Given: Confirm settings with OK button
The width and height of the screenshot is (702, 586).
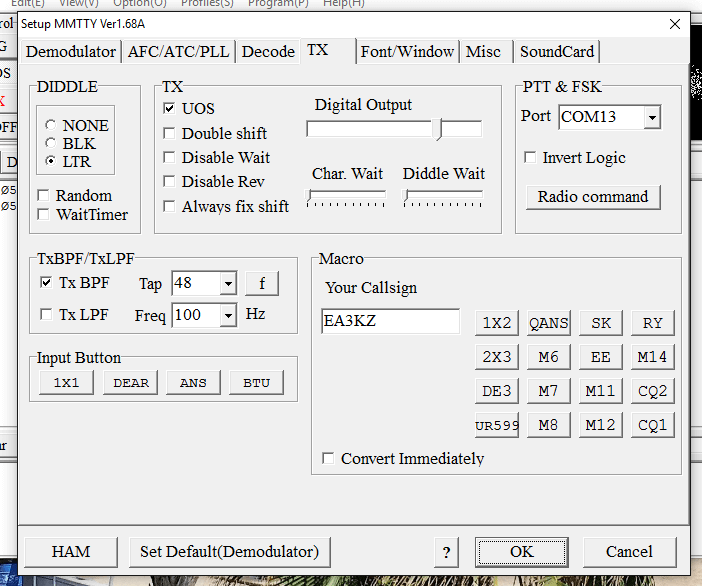Looking at the screenshot, I should coord(522,552).
